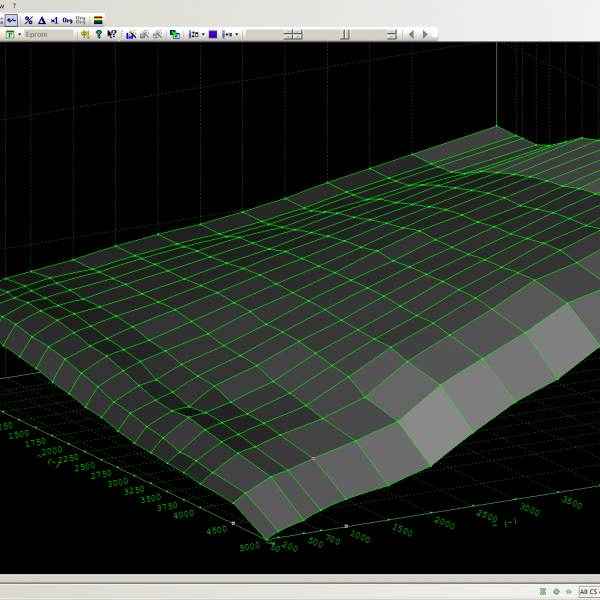Expand the axis settings dropdown arrow
This screenshot has height=600, width=600.
click(203, 34)
